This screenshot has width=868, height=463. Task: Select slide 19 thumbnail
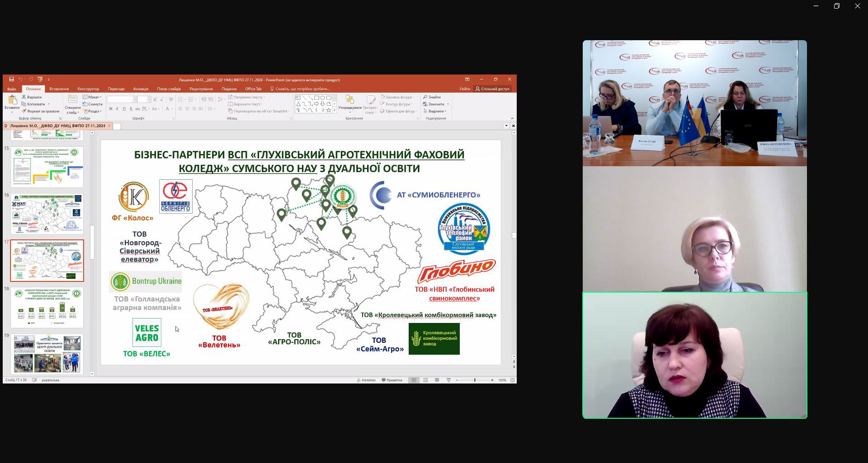point(47,354)
